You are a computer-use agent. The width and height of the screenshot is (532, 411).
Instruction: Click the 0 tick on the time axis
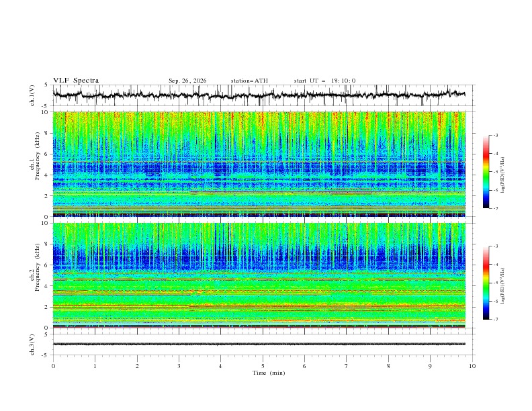[x=53, y=366]
